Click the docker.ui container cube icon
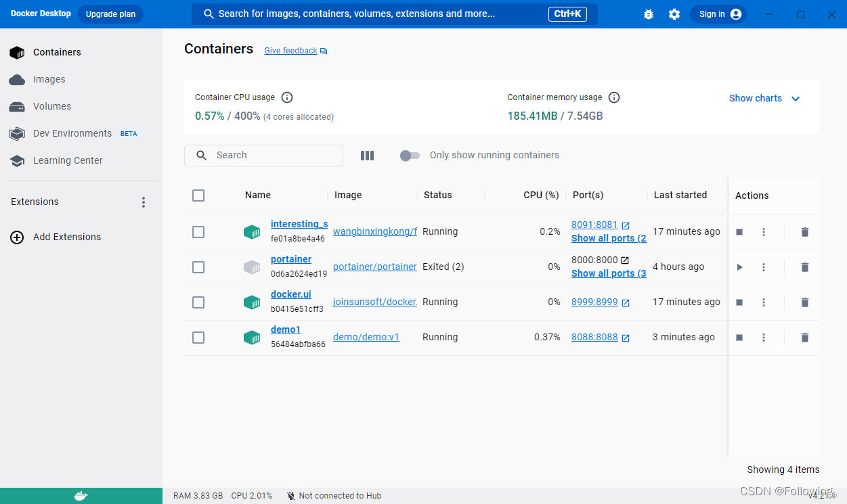The image size is (847, 504). click(252, 302)
